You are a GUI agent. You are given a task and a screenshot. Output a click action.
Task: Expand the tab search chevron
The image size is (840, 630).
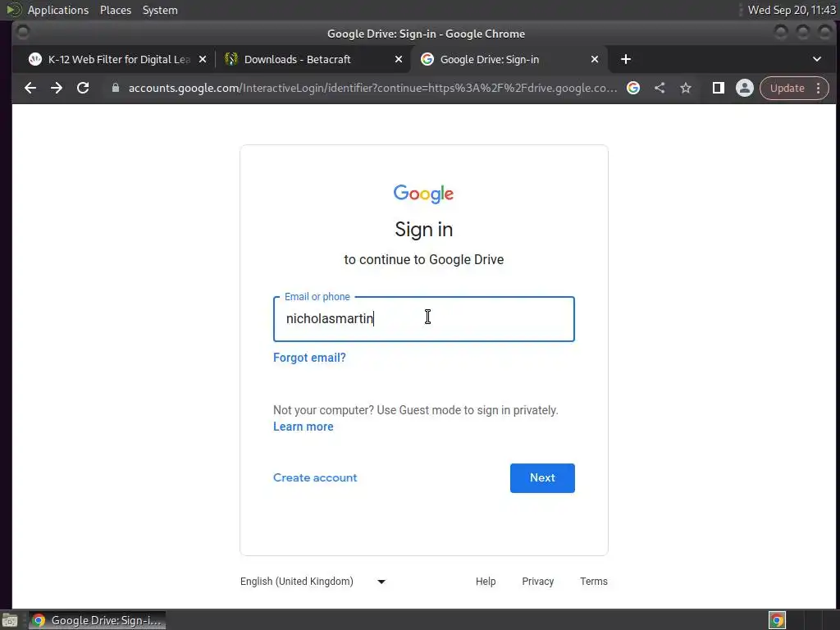point(817,59)
